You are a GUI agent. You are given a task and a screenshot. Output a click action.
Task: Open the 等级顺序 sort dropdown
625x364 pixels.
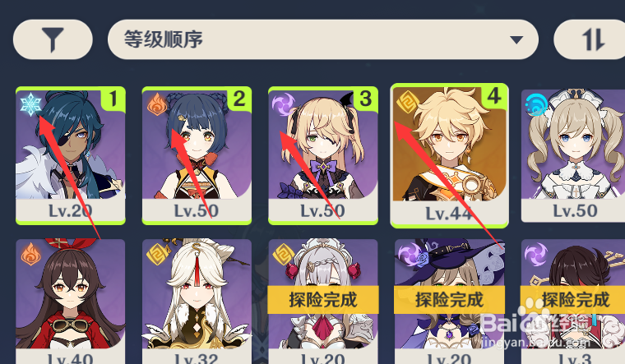click(323, 39)
